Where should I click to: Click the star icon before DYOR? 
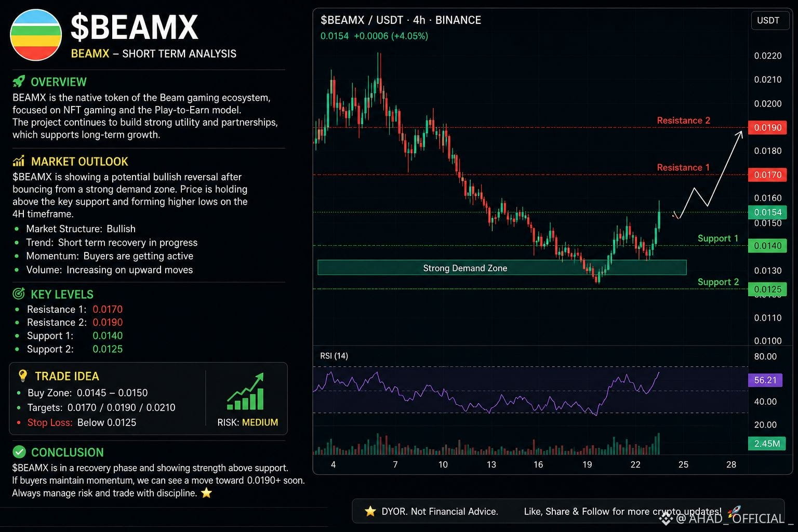pyautogui.click(x=370, y=511)
